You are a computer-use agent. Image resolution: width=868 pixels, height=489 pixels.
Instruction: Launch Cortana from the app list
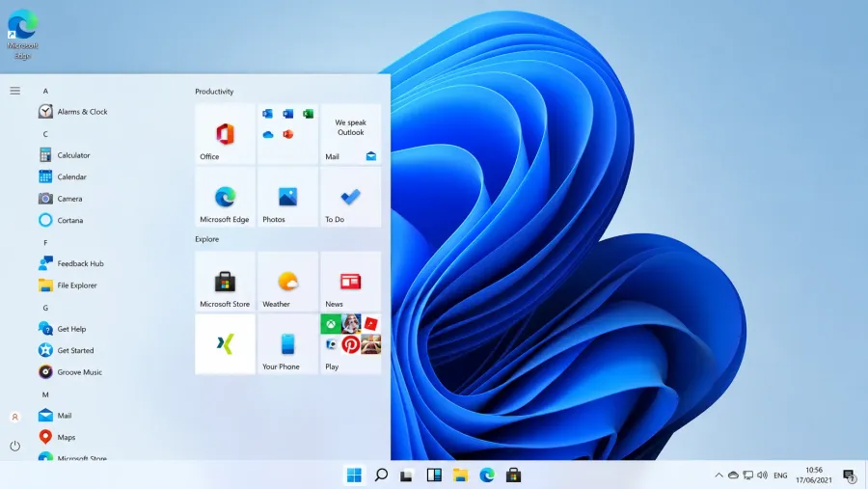(x=61, y=220)
